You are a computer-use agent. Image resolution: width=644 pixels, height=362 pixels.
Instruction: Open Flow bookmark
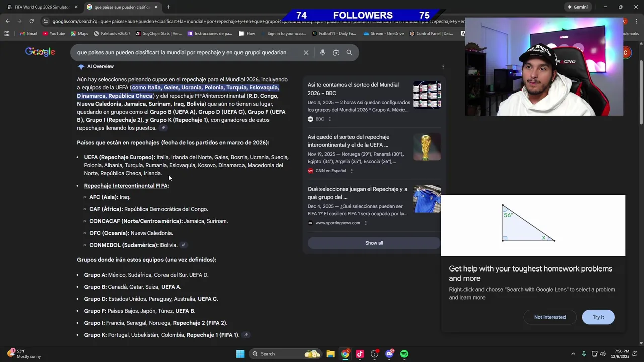pos(247,34)
